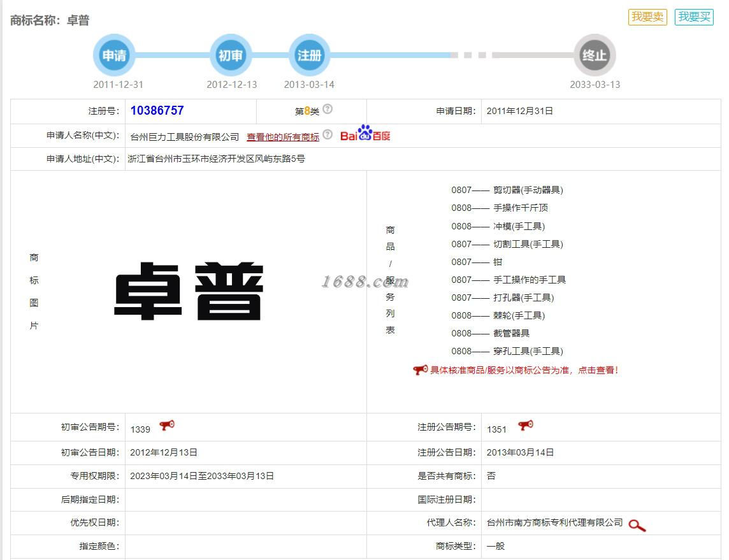
Task: Click the agent name 台州市南方商标专利代理有限公司
Action: click(554, 523)
